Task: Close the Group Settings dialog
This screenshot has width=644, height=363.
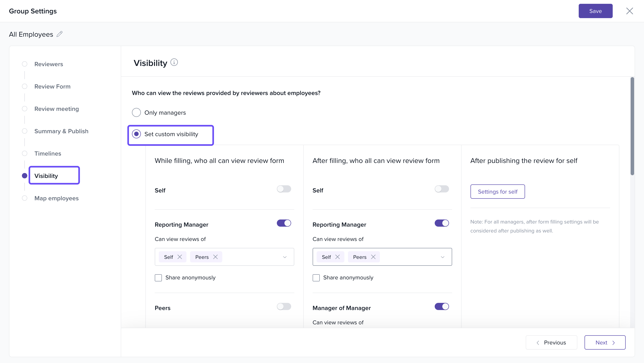Action: 629,11
